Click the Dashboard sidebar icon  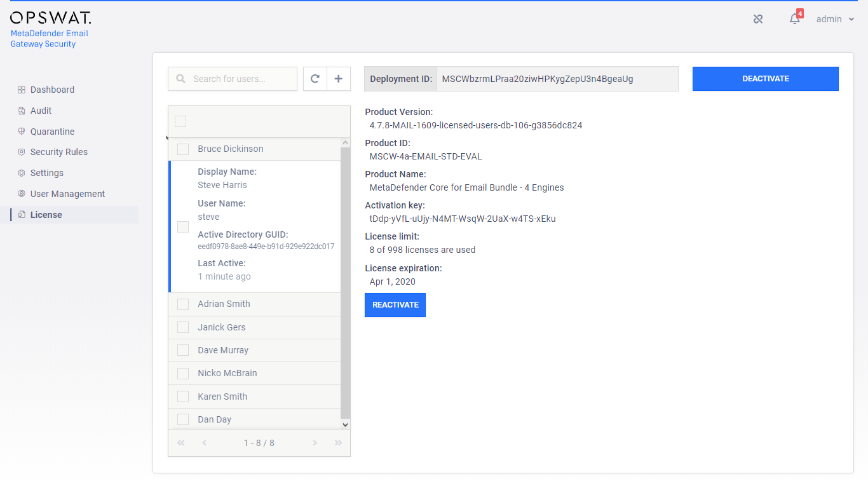pyautogui.click(x=22, y=90)
